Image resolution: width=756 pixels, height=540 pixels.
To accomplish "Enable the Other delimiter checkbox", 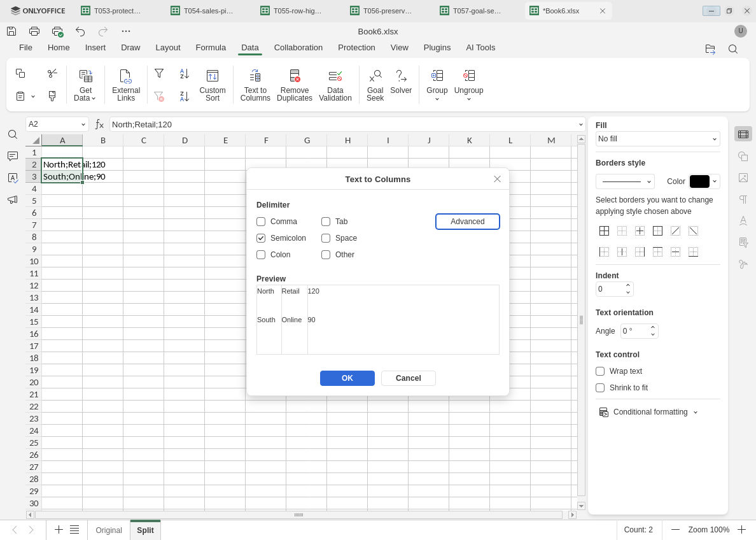I will pyautogui.click(x=326, y=254).
